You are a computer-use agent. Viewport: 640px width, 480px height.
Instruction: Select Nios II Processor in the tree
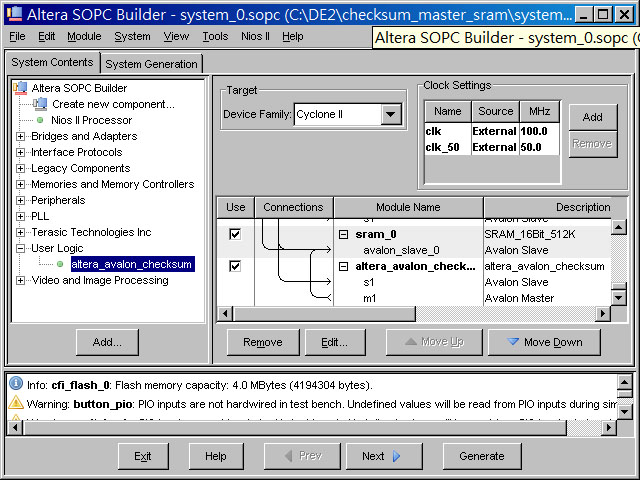pyautogui.click(x=92, y=120)
